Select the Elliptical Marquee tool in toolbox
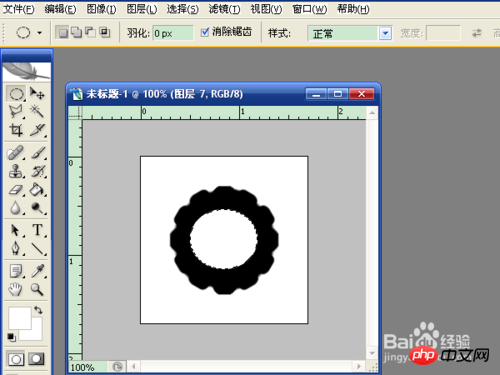Image resolution: width=500 pixels, height=375 pixels. coord(16,94)
